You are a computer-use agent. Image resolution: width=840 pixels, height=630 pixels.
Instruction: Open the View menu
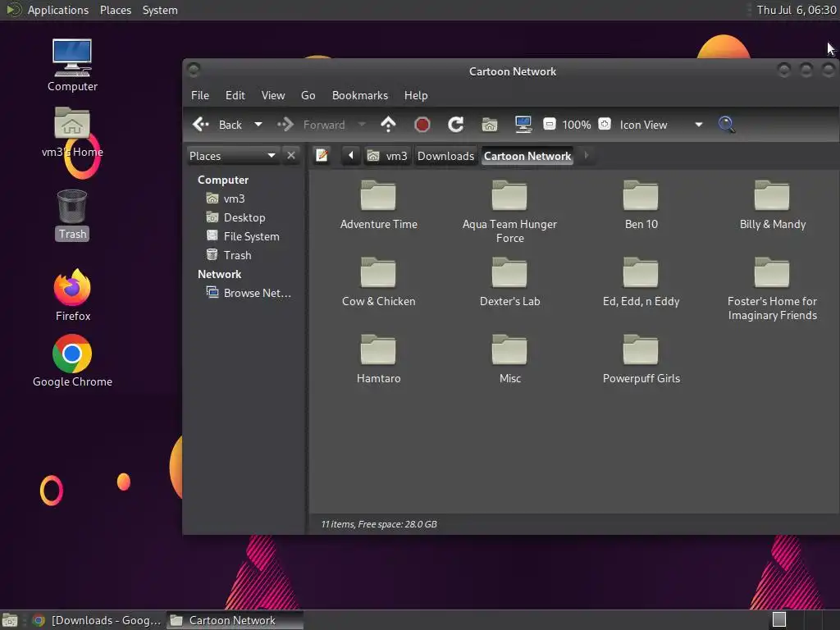[x=272, y=95]
